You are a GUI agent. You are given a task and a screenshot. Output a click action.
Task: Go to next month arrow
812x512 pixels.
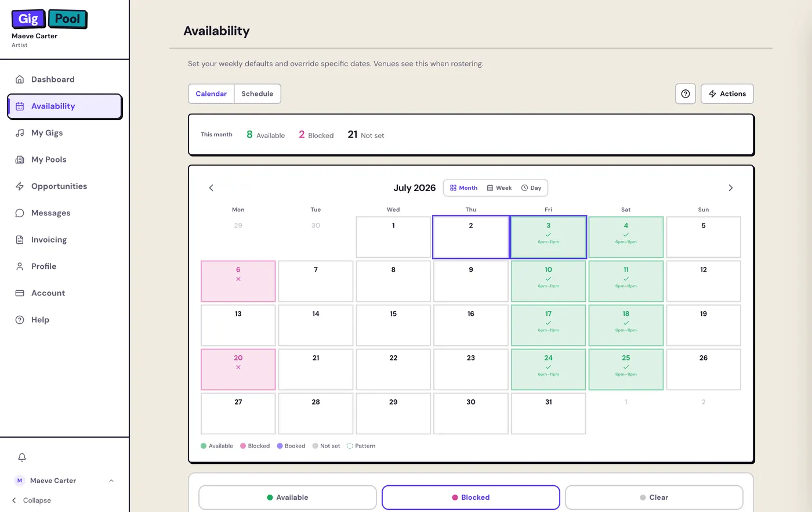point(731,188)
